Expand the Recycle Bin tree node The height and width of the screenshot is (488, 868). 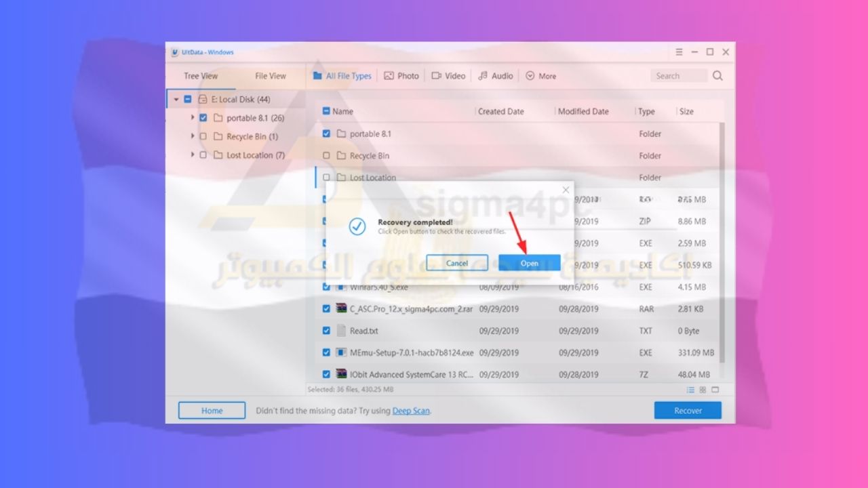(x=193, y=136)
